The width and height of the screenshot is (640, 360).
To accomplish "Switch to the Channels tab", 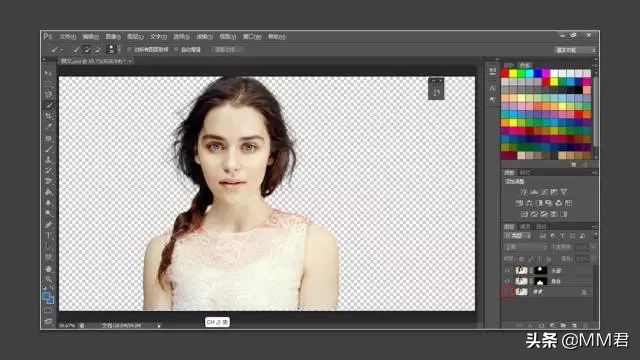I will [525, 227].
